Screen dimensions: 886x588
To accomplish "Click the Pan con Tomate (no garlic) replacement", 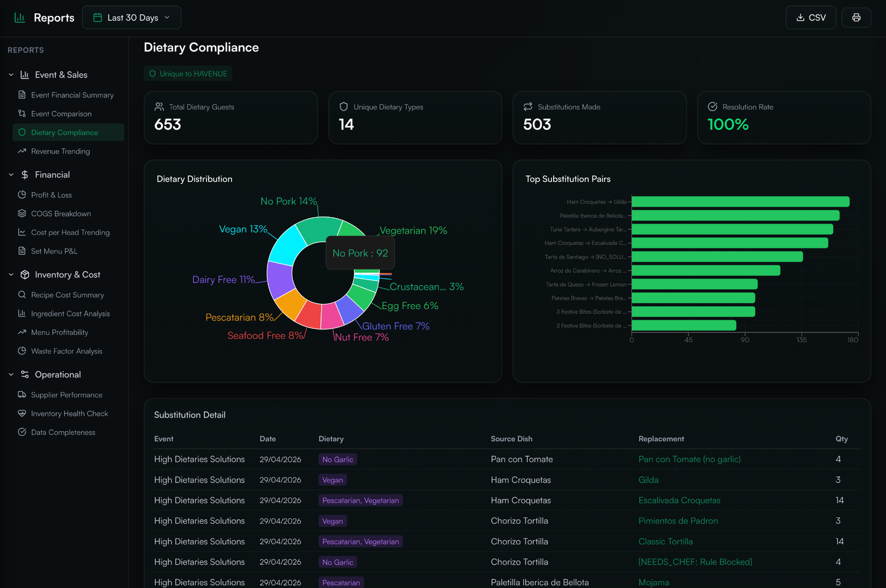I will (689, 460).
